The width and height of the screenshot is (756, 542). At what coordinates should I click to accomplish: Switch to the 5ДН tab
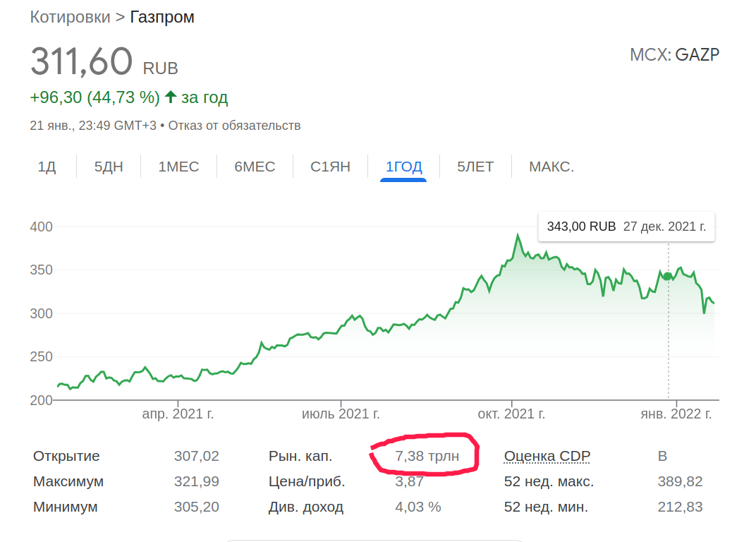click(109, 167)
